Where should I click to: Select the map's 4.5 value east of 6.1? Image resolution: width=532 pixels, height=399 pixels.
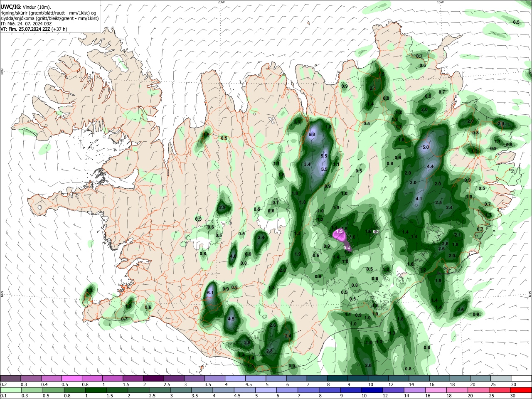(232, 319)
